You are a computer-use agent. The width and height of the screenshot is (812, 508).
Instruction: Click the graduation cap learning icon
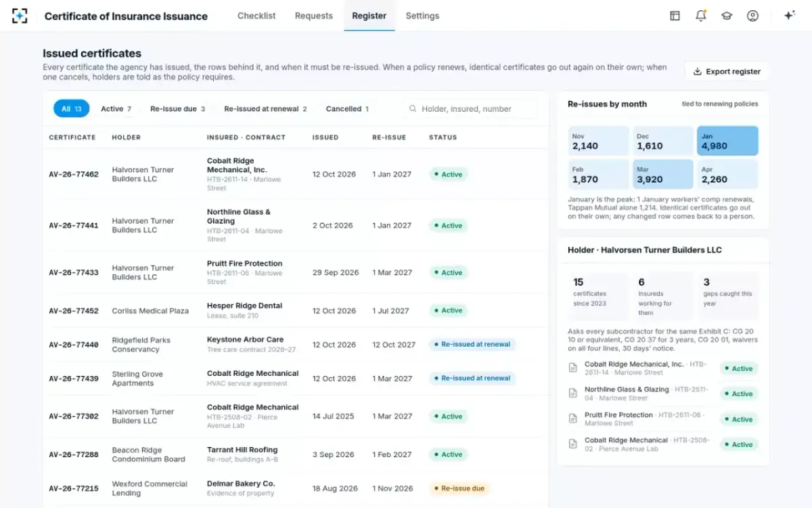(x=727, y=16)
